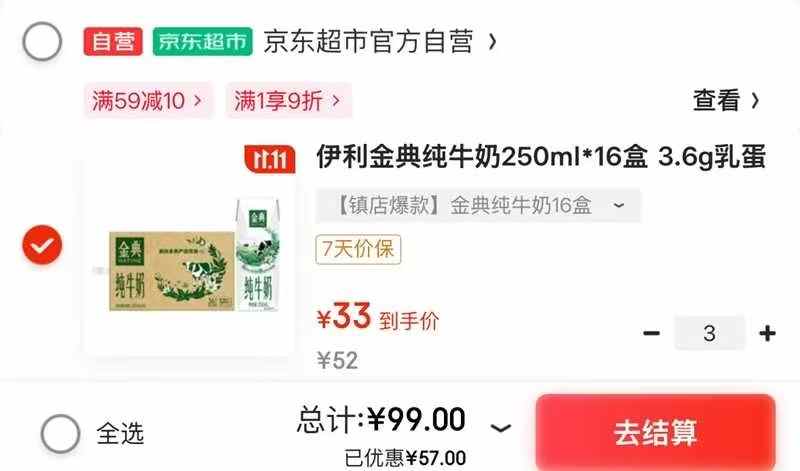Tap the 7天价保 price protection tag

point(358,250)
